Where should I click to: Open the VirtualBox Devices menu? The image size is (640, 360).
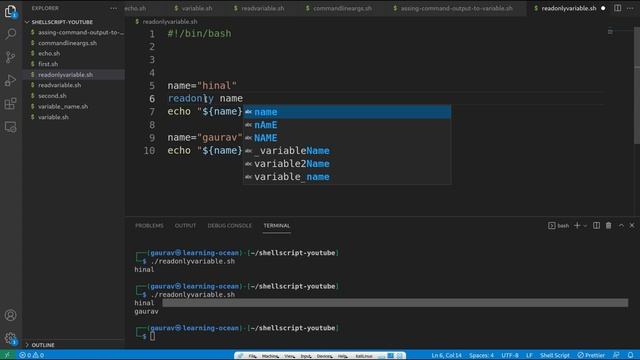point(324,356)
